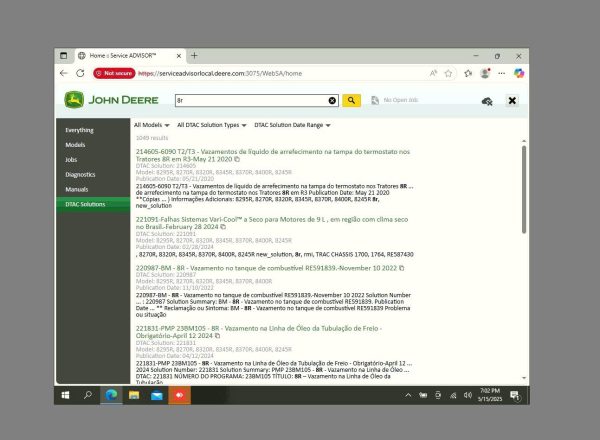Open the Copilot icon in browser toolbar
600x440 pixels.
[519, 73]
